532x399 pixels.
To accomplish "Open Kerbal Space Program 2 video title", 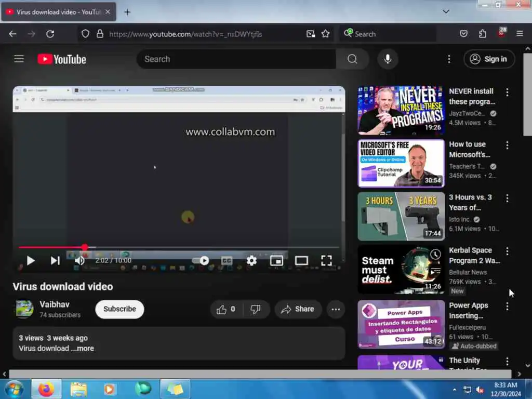I will (474, 256).
